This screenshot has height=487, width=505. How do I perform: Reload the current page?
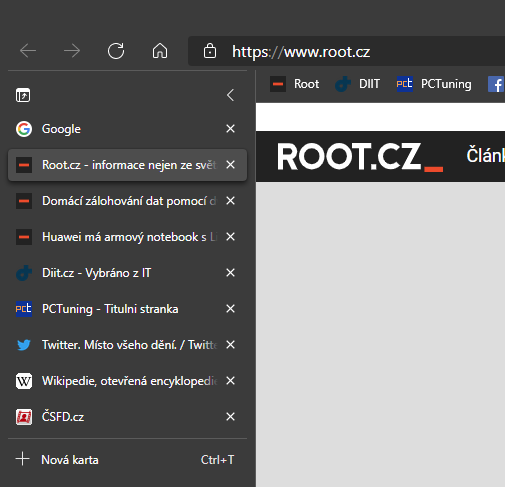pos(116,51)
